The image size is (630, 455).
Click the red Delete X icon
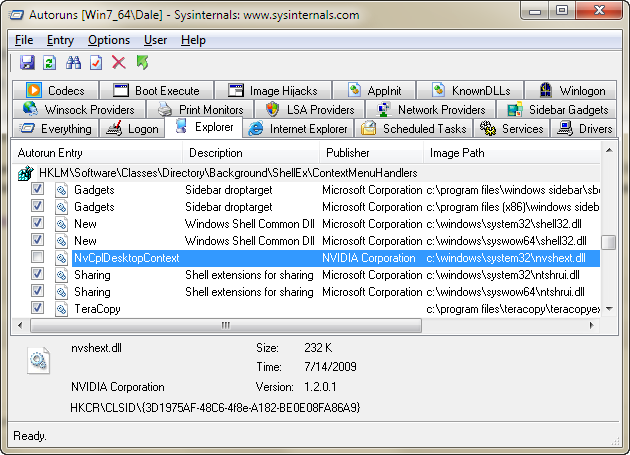(119, 63)
